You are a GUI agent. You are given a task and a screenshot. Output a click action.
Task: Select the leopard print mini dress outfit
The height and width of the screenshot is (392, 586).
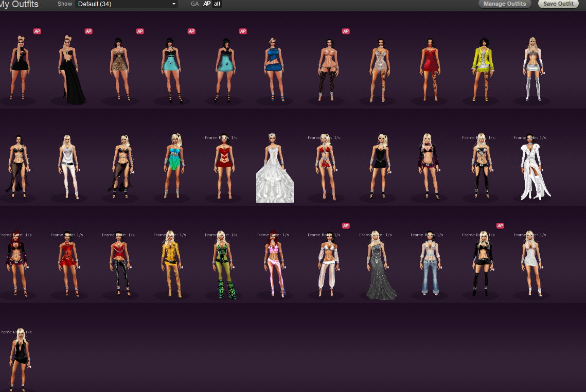(x=120, y=69)
